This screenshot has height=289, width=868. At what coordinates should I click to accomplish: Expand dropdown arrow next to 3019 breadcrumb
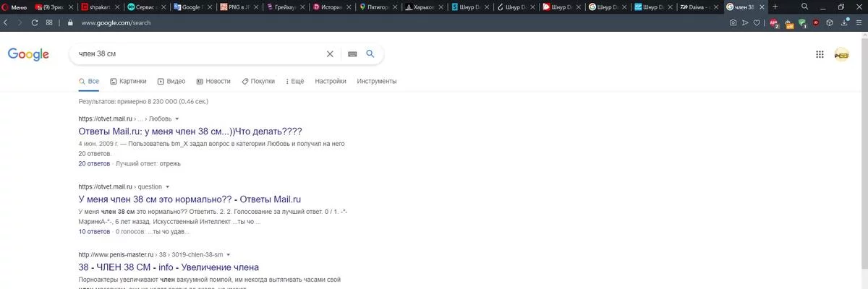(229, 254)
